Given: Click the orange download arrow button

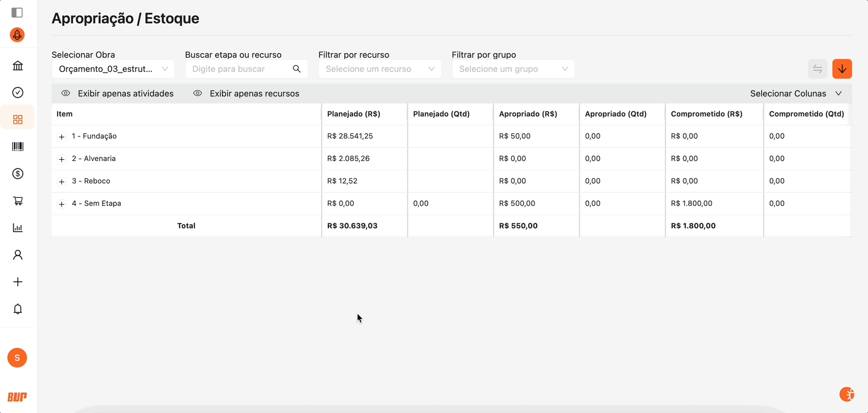Looking at the screenshot, I should coord(842,69).
